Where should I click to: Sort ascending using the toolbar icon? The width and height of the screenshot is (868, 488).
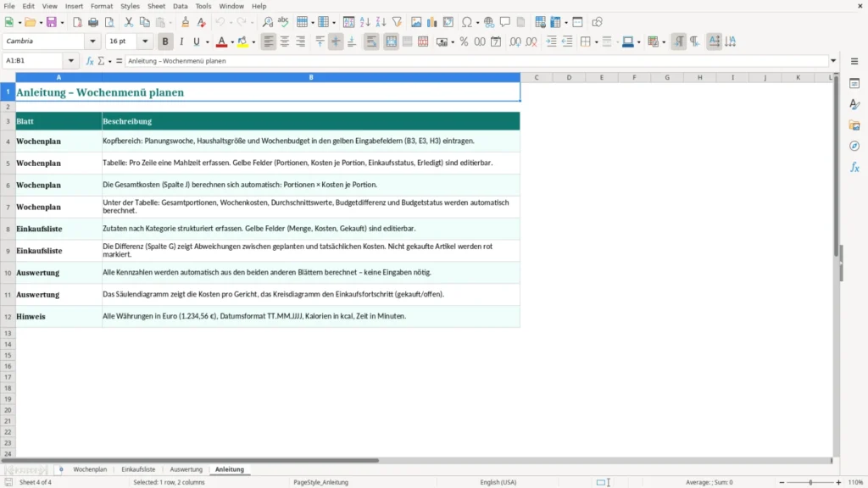364,22
